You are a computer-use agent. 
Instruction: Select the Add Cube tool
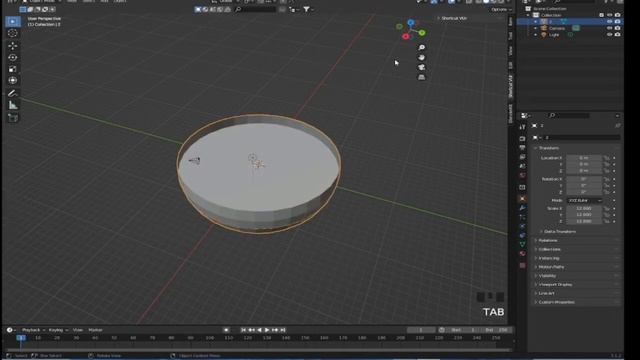click(x=13, y=118)
